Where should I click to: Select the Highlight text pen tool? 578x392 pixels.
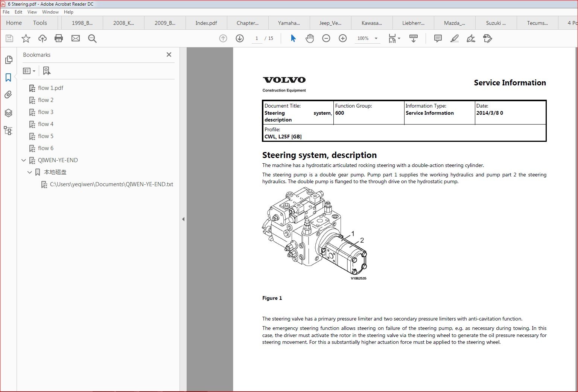pos(455,38)
